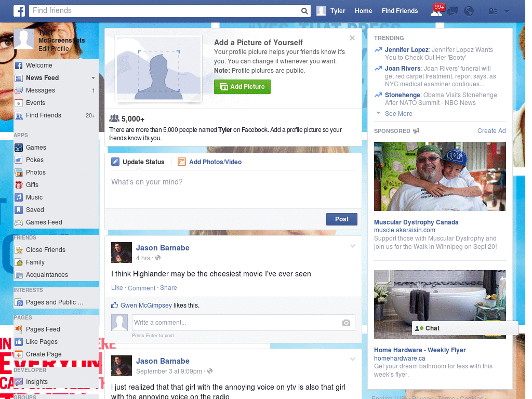Open Muscular Dystrophy Canada ad link

(416, 222)
